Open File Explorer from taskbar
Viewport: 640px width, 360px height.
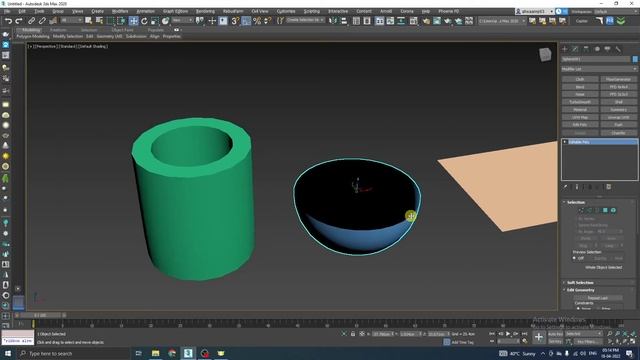(x=156, y=353)
